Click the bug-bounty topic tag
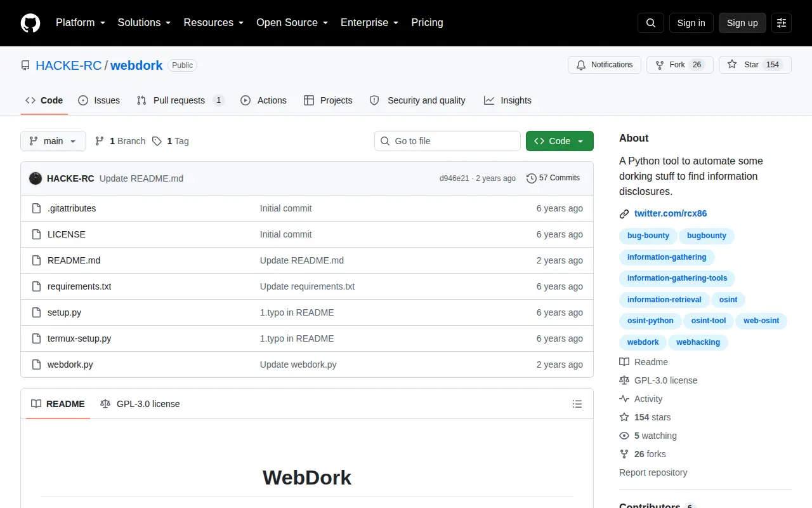Viewport: 812px width, 508px height. (648, 236)
